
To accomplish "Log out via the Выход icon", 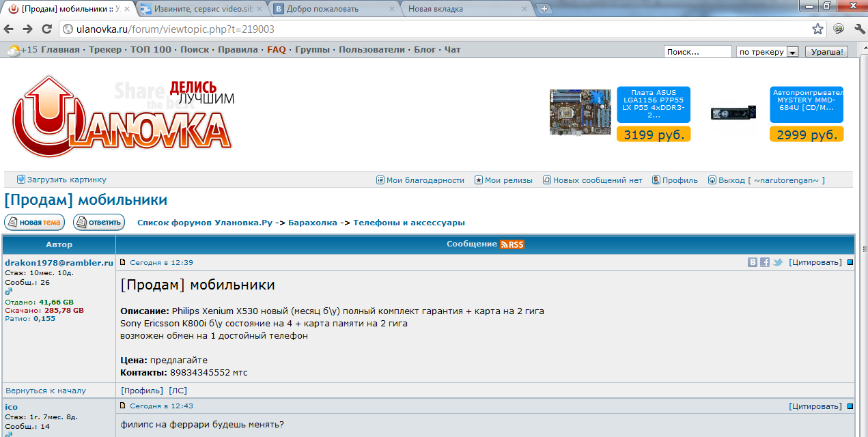I will point(712,180).
